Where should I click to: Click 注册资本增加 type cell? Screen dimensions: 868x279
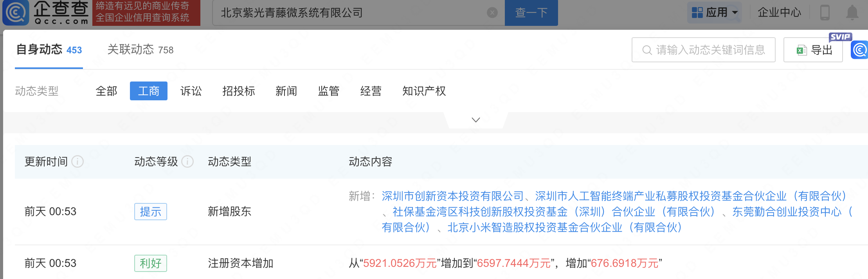click(240, 263)
